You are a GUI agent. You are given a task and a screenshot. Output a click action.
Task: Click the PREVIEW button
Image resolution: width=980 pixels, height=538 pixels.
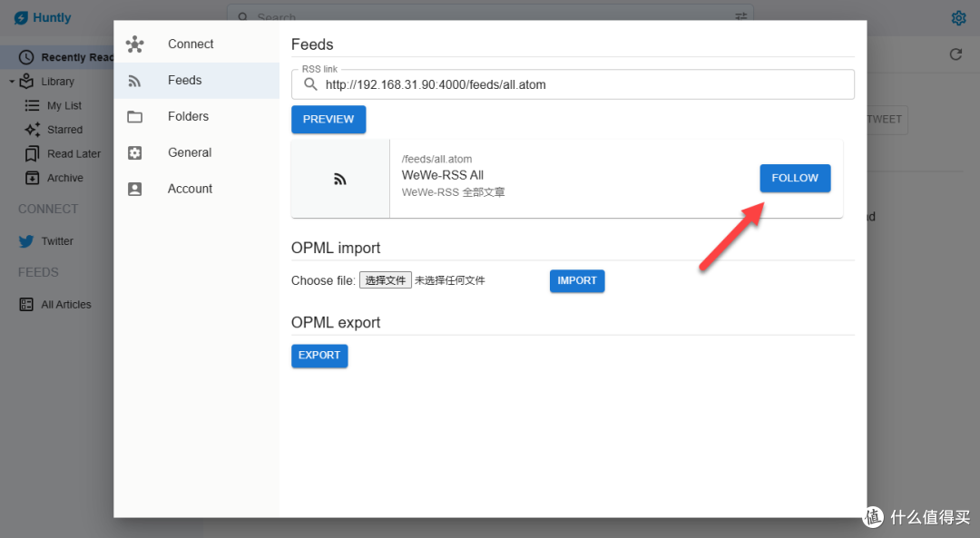(x=328, y=120)
